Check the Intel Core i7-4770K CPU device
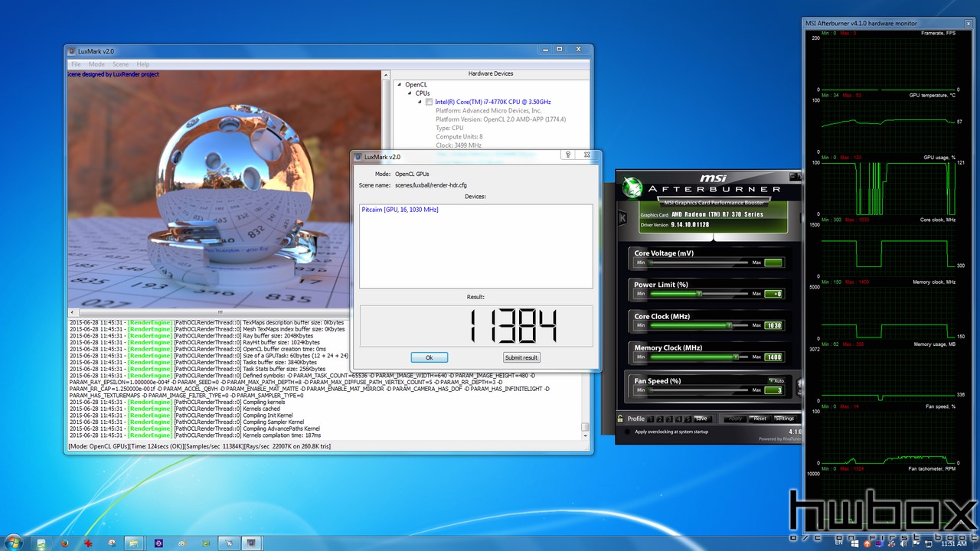The image size is (980, 551). [x=429, y=102]
